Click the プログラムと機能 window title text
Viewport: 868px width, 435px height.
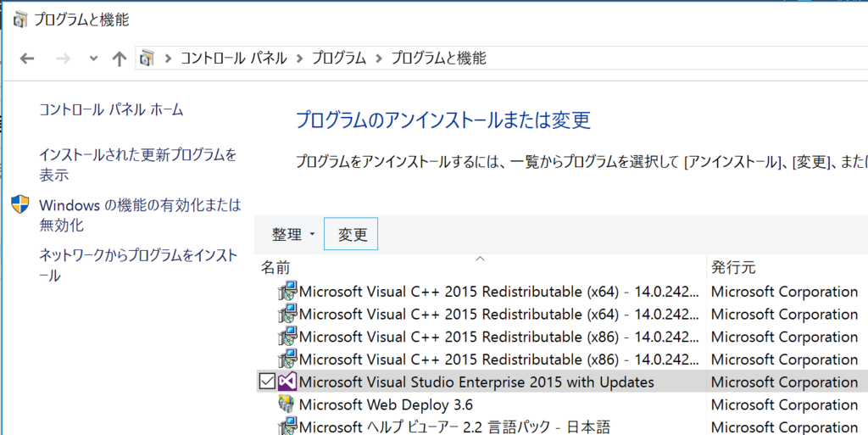(81, 20)
